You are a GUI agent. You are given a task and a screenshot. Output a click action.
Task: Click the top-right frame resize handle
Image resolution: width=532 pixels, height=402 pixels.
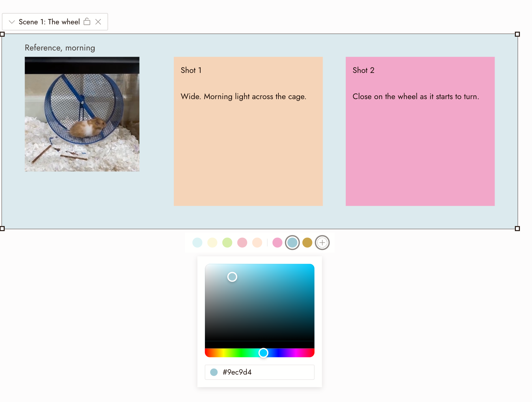517,34
